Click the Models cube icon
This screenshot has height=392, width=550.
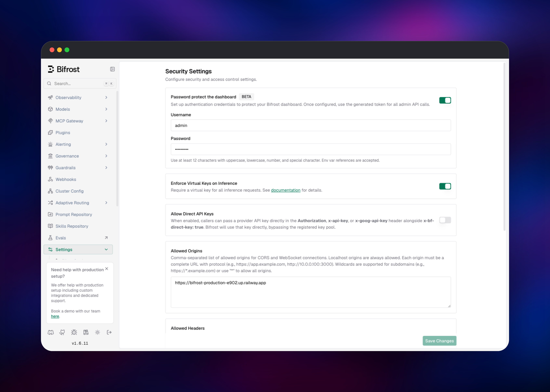pos(50,109)
